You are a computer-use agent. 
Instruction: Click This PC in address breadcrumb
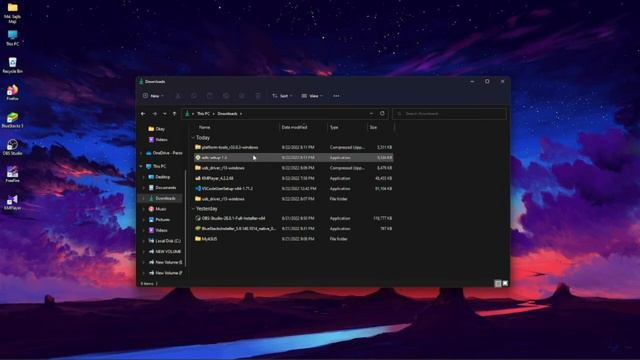click(203, 113)
